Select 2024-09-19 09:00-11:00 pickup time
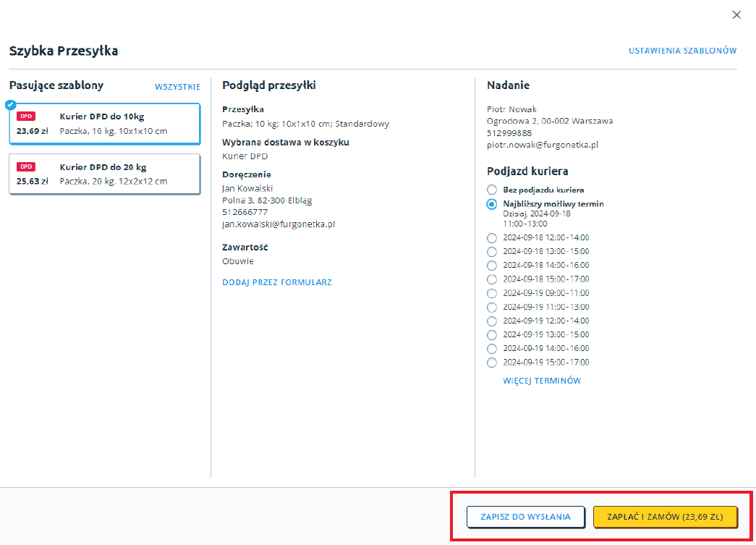The image size is (756, 545). 492,293
